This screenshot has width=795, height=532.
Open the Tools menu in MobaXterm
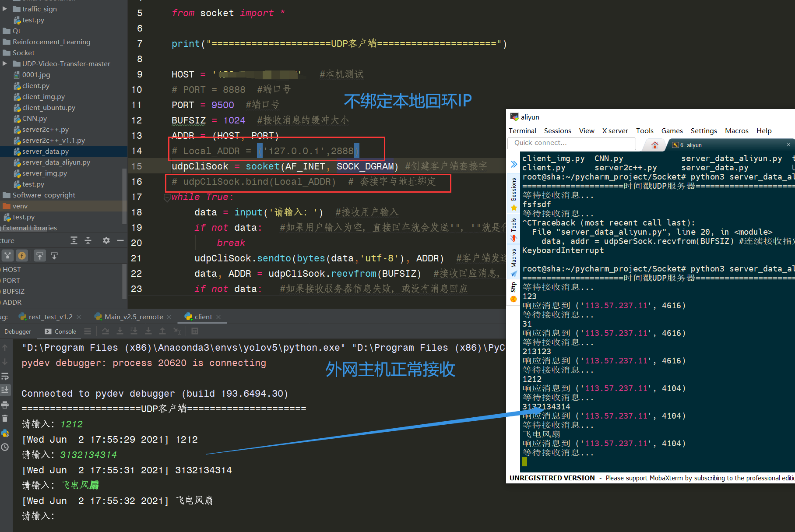coord(645,130)
